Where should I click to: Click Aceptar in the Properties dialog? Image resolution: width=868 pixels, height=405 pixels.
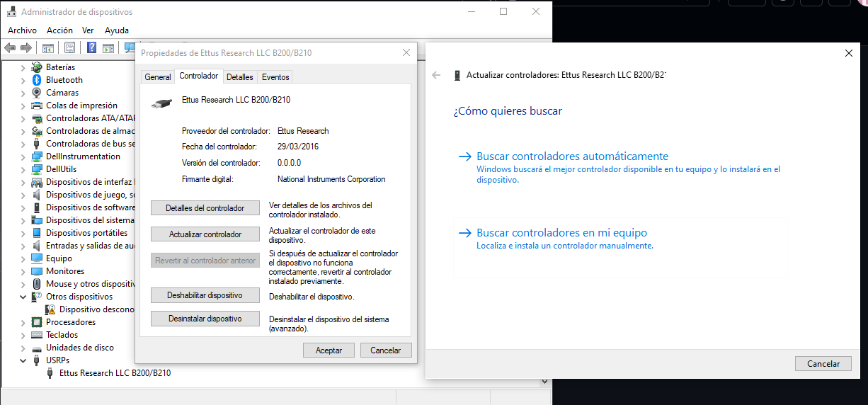(x=329, y=350)
